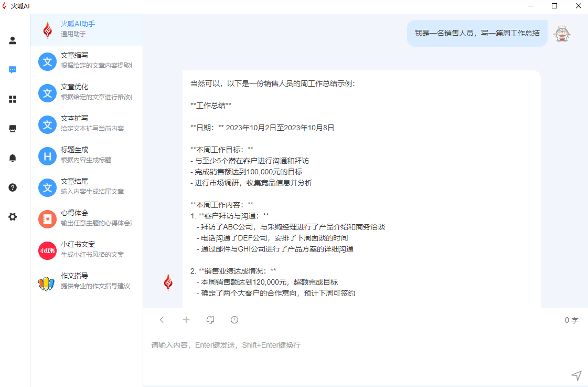
Task: Open the help question mark icon
Action: (x=13, y=187)
